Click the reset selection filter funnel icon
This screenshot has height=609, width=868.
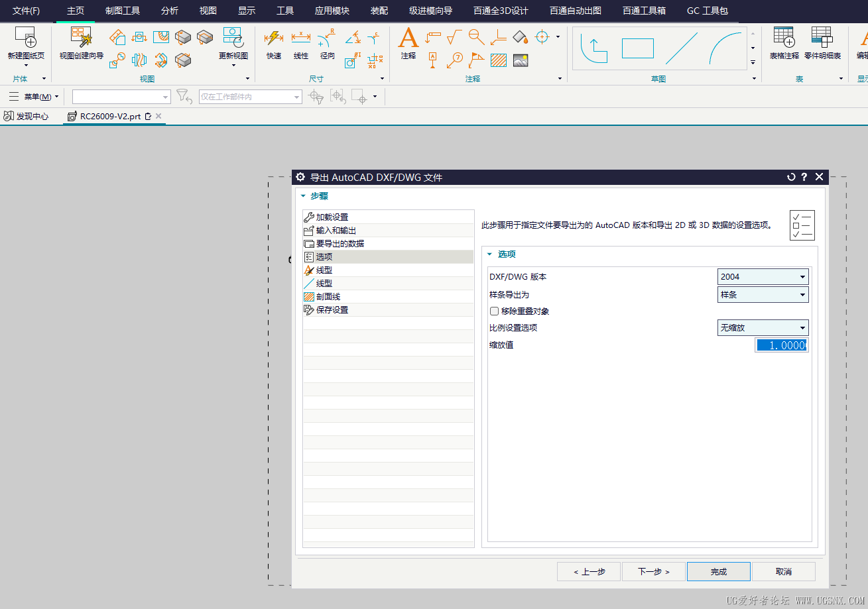[x=184, y=97]
